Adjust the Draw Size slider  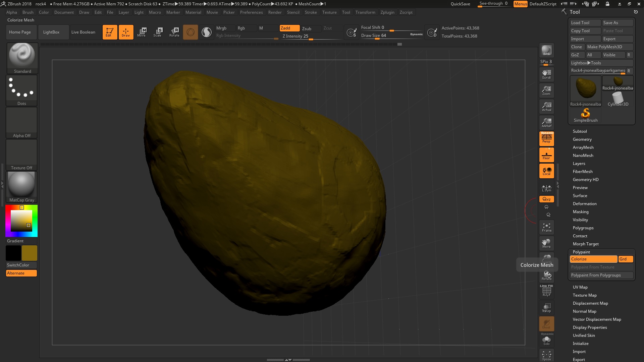pyautogui.click(x=392, y=36)
